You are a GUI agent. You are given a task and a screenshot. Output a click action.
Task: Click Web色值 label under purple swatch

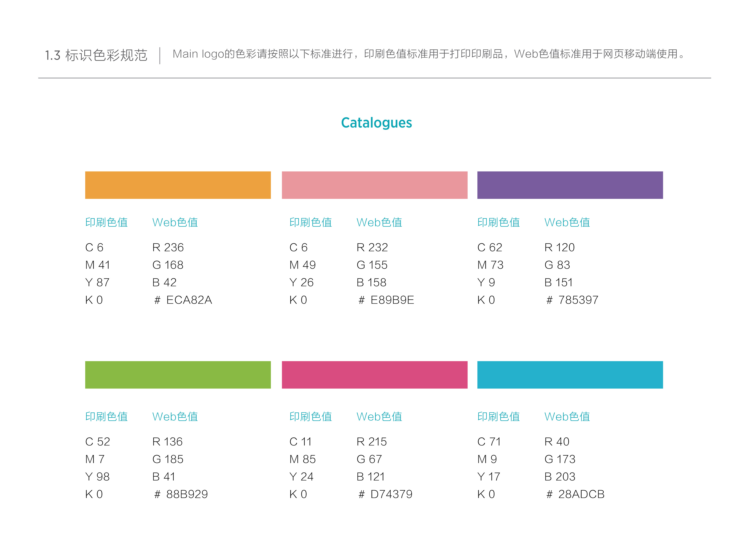click(567, 222)
